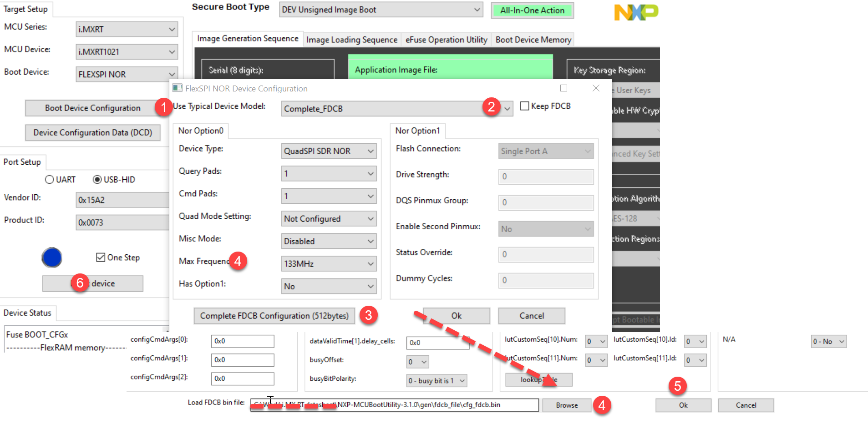868x424 pixels.
Task: Open the Secure Boot Type dropdown
Action: pos(476,10)
